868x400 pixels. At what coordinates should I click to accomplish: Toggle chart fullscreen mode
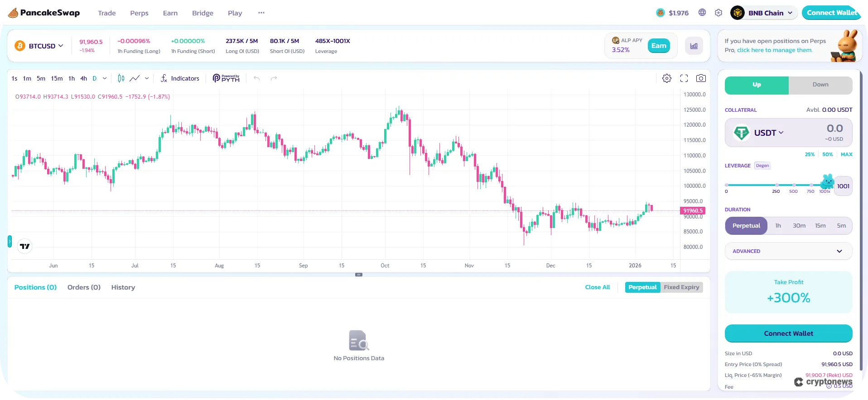click(684, 78)
